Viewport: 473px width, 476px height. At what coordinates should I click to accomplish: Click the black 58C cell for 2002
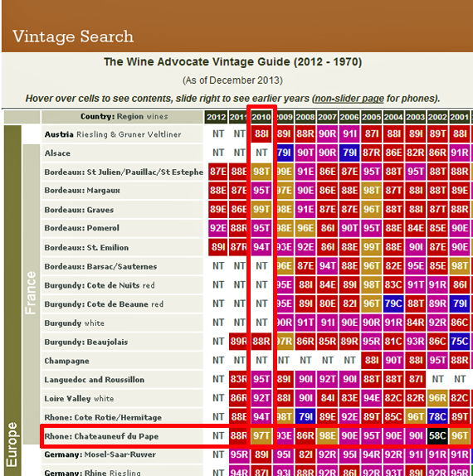coord(437,436)
